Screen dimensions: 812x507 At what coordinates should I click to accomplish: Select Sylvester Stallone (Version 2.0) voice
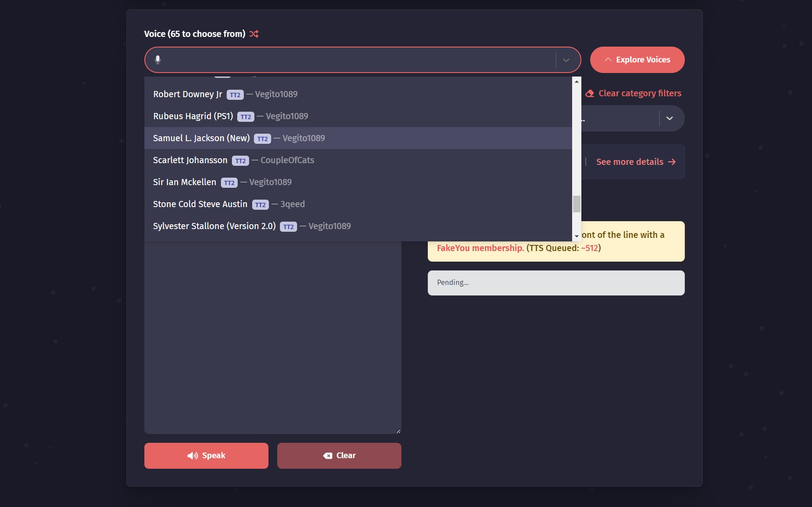click(x=358, y=226)
